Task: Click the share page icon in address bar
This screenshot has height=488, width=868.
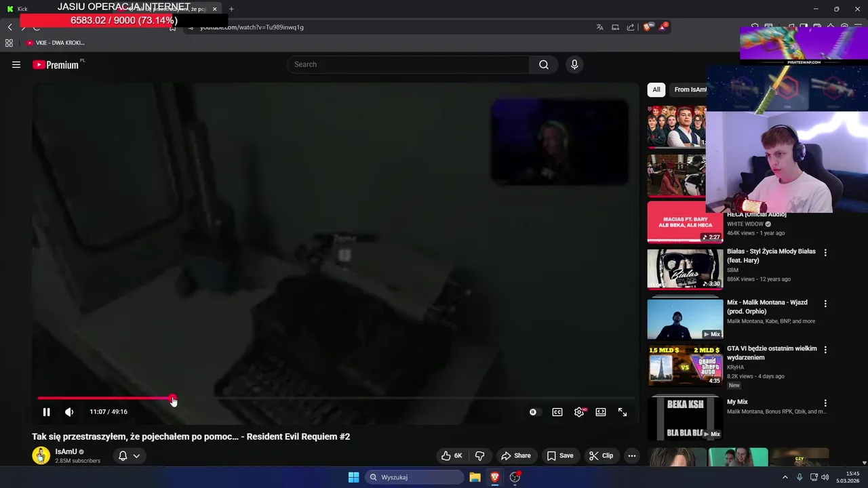Action: [x=631, y=27]
